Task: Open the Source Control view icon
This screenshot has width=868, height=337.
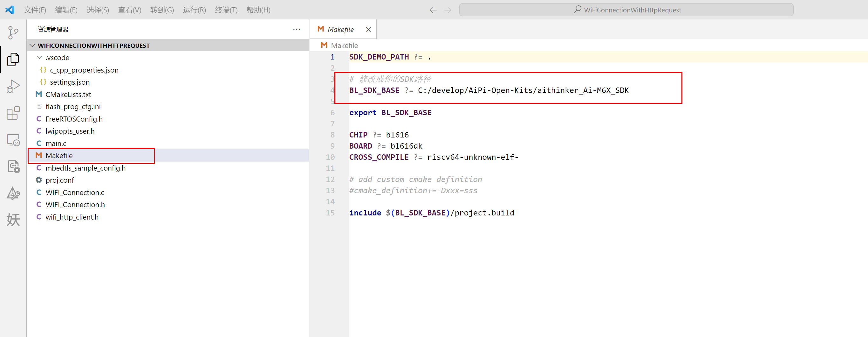Action: (x=13, y=33)
